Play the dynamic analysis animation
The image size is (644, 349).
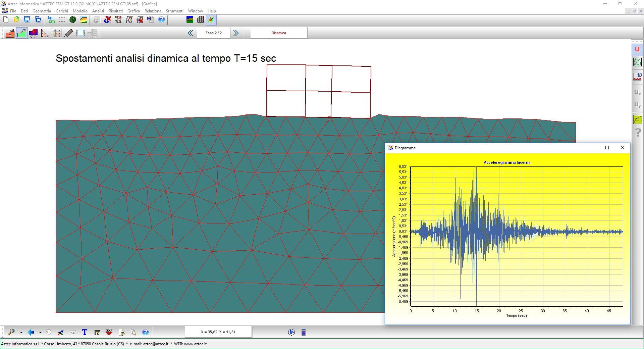pyautogui.click(x=291, y=332)
